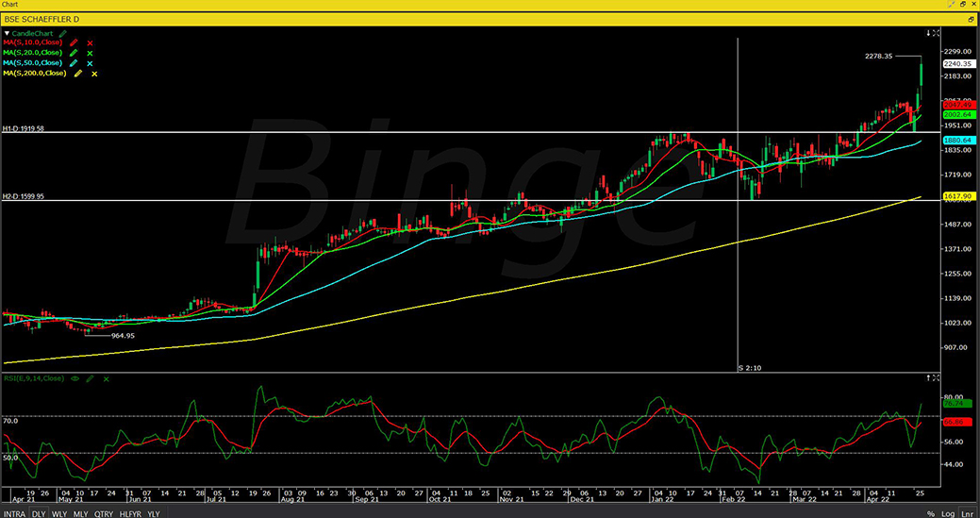Image resolution: width=980 pixels, height=518 pixels.
Task: Click the S 2:10 crosshair label
Action: (750, 369)
